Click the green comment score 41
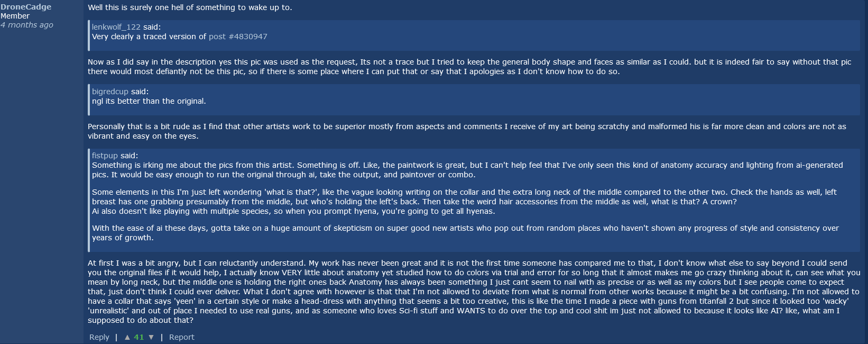Image resolution: width=868 pixels, height=344 pixels. (x=139, y=337)
